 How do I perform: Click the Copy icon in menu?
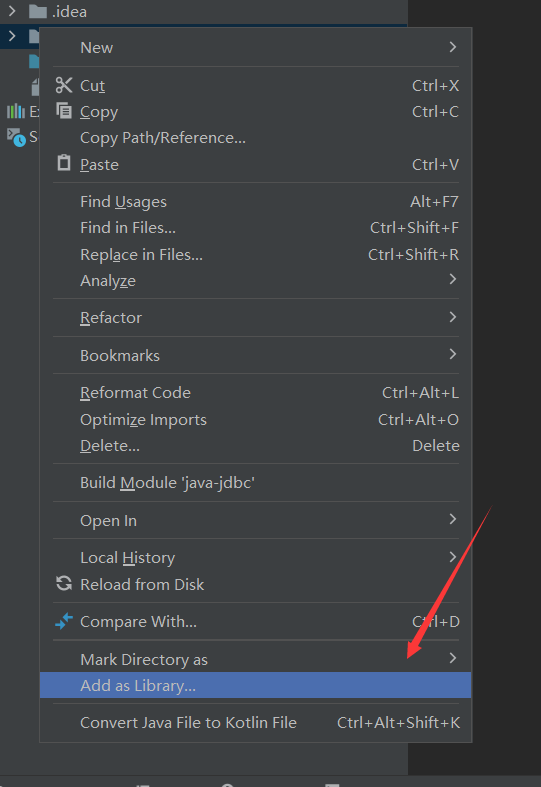pos(64,110)
